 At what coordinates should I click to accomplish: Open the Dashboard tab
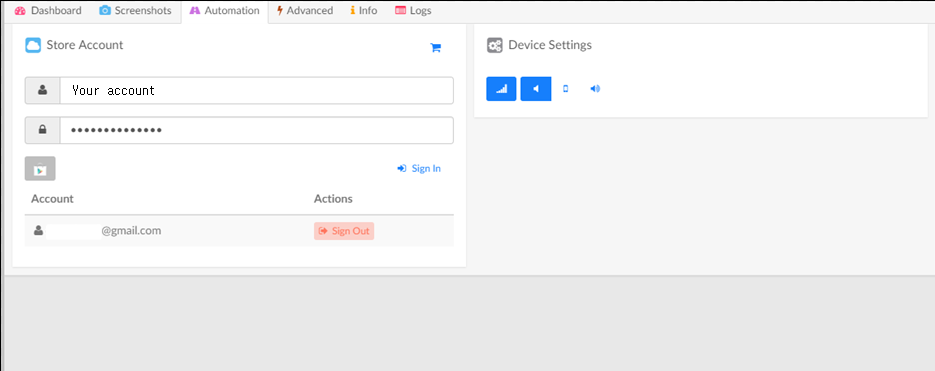[48, 11]
